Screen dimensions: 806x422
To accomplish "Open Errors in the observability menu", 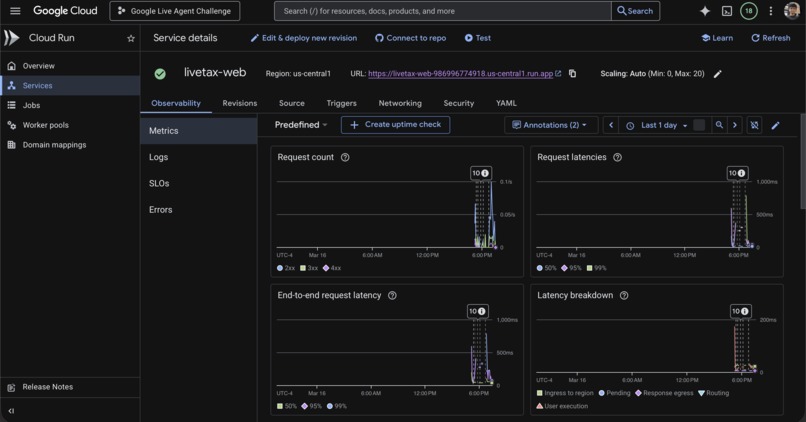I will (199, 210).
